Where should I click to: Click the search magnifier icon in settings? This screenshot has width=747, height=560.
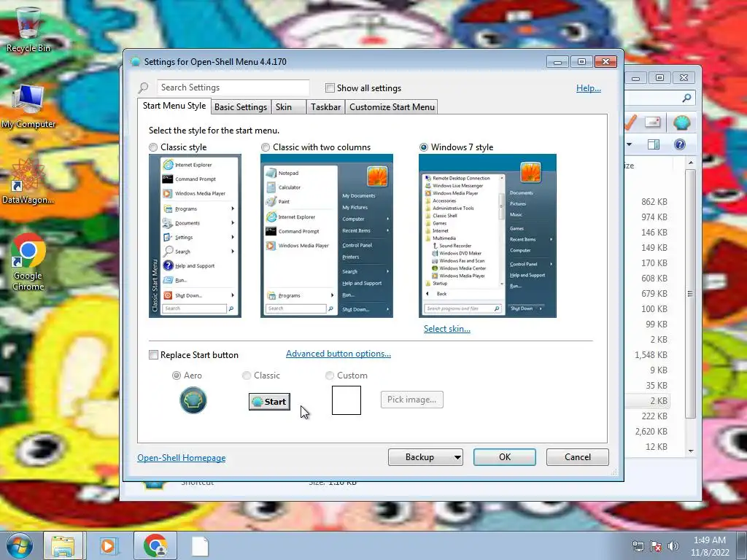pyautogui.click(x=144, y=87)
